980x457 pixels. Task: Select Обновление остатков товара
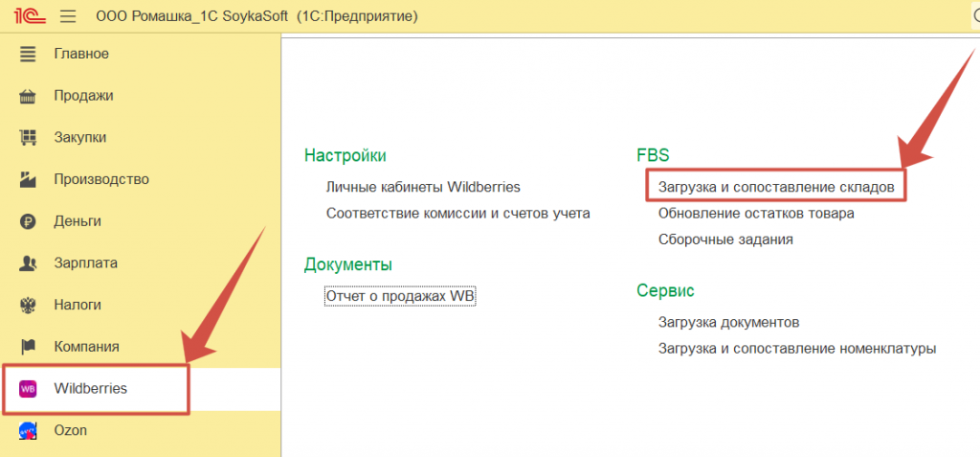click(x=756, y=214)
